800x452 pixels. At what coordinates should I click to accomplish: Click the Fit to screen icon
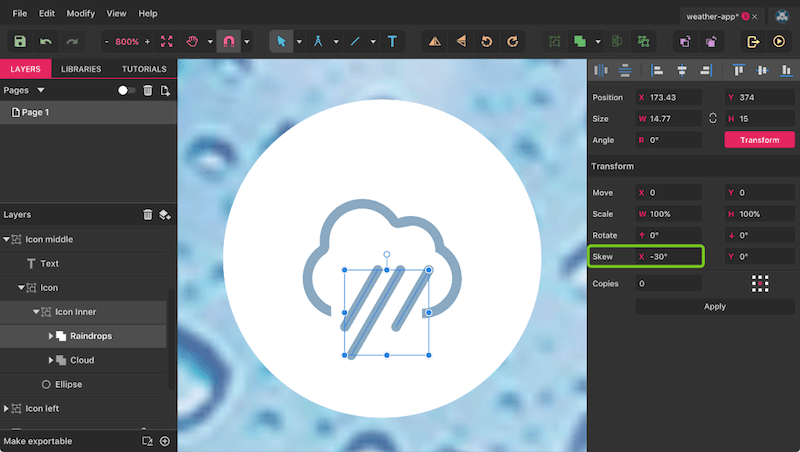click(x=167, y=41)
